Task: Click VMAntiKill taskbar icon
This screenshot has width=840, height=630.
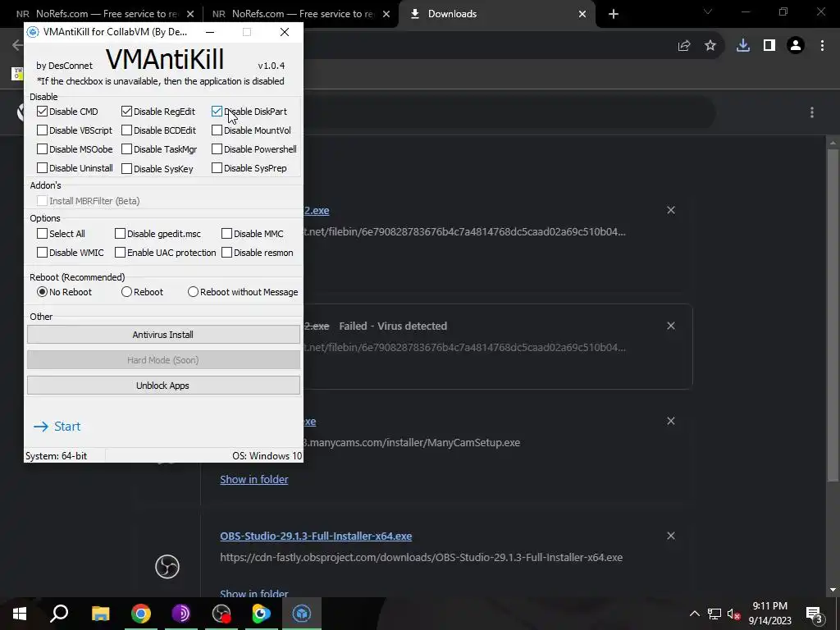Action: tap(302, 614)
